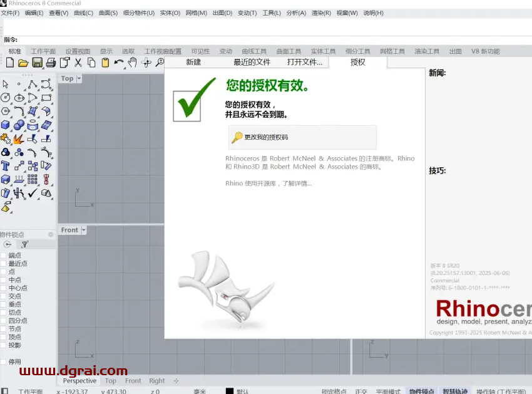This screenshot has width=532, height=394.
Task: Click the Cut scissors icon
Action: point(78,63)
